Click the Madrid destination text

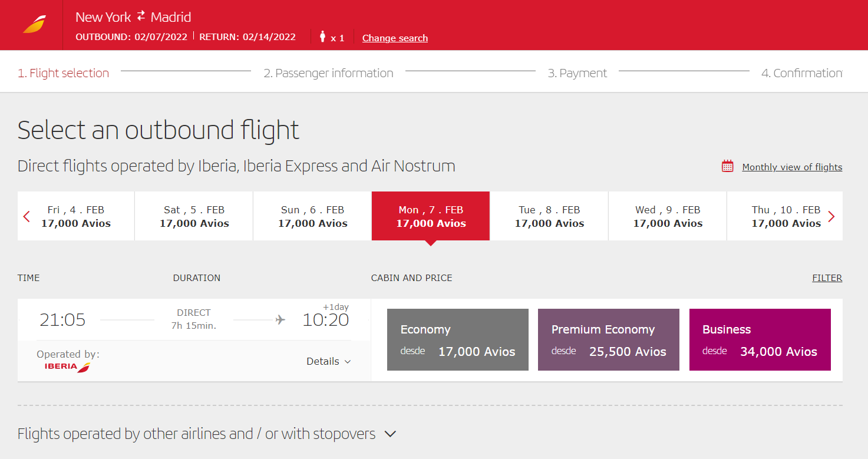coord(171,17)
